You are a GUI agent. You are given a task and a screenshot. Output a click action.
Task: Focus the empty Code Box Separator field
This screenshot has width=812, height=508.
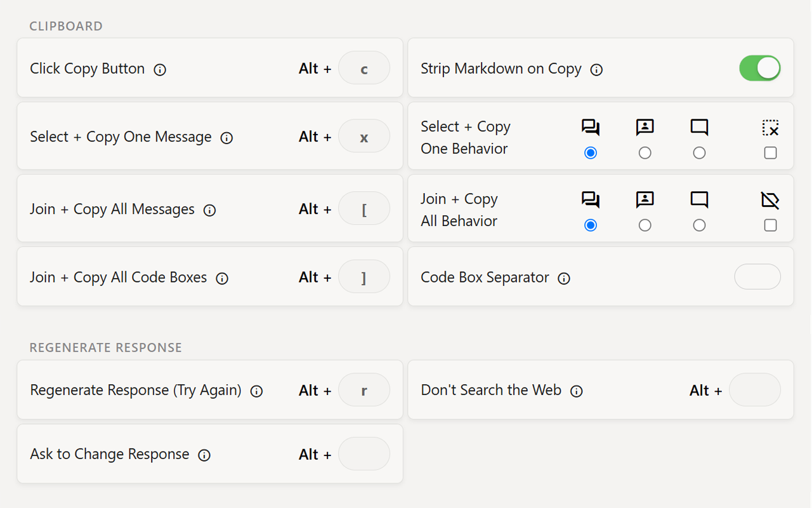click(x=757, y=277)
